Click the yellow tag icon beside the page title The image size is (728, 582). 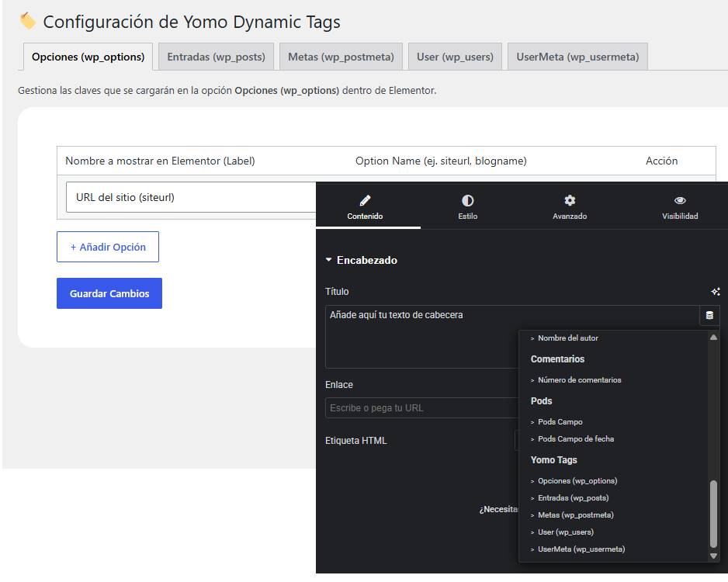pyautogui.click(x=27, y=21)
